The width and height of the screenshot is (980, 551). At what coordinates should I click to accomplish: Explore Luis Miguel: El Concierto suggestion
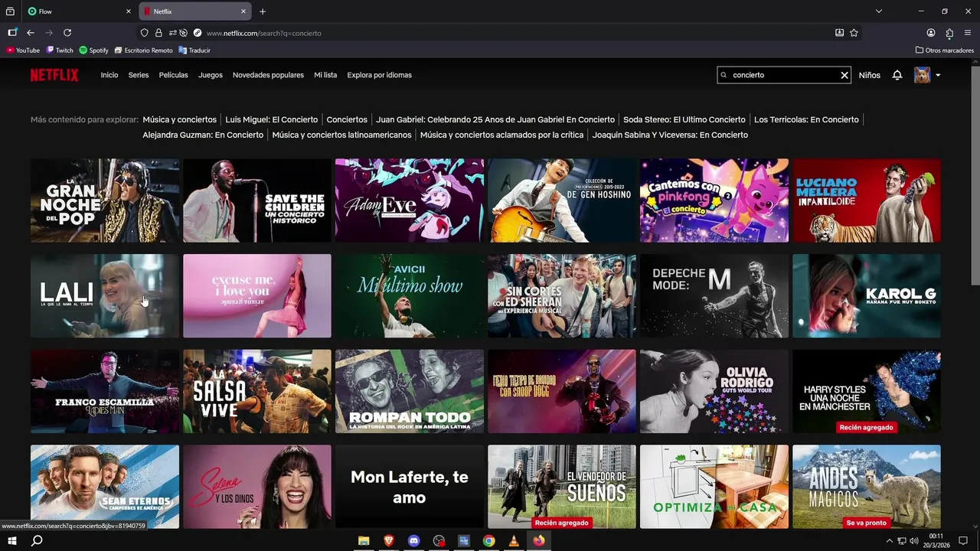pyautogui.click(x=272, y=119)
